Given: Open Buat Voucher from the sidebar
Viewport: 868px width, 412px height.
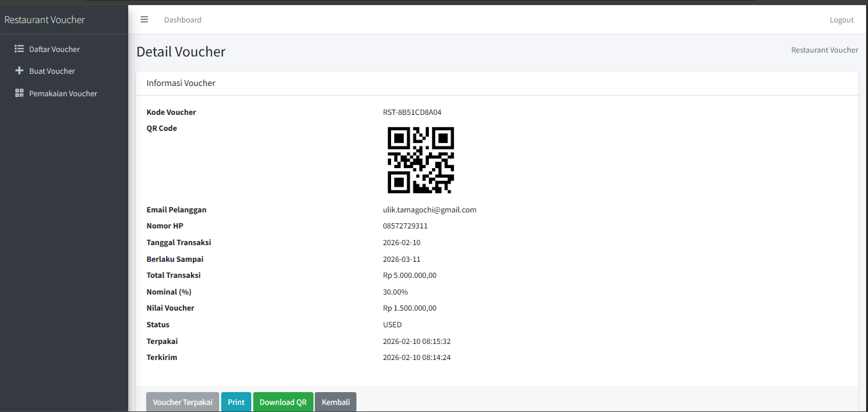Looking at the screenshot, I should click(51, 71).
